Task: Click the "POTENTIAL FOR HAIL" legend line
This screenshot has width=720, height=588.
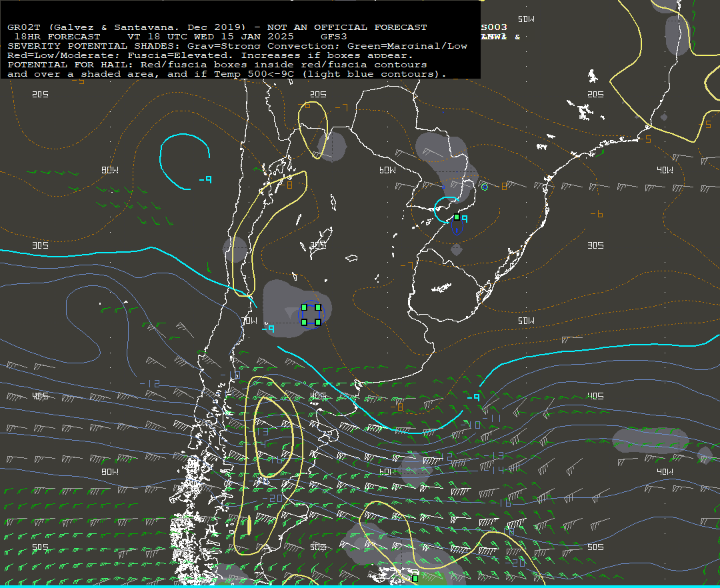Action: tap(217, 65)
